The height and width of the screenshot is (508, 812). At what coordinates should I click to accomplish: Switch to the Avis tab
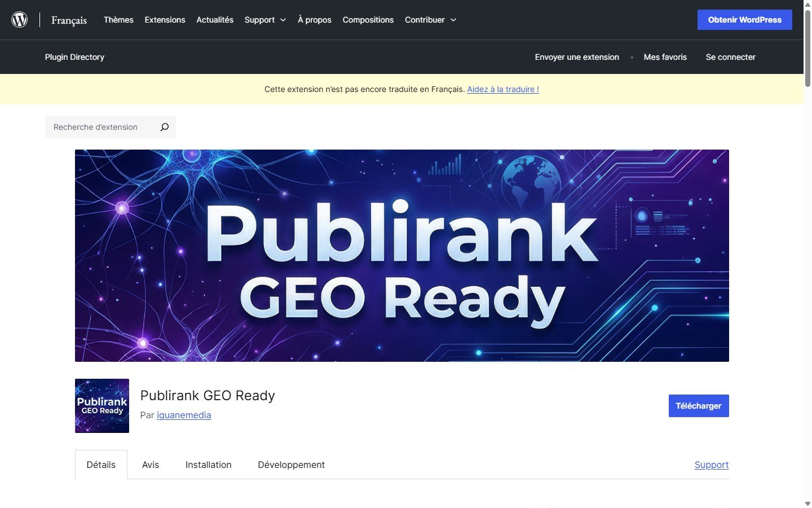tap(151, 465)
